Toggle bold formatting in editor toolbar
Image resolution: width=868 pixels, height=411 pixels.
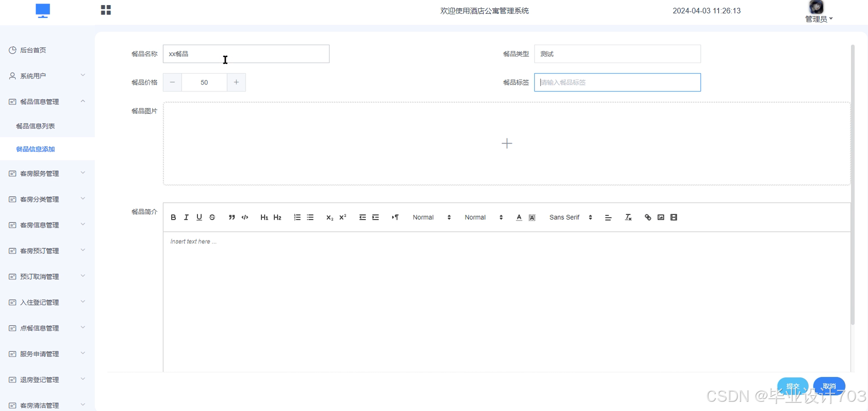[173, 217]
